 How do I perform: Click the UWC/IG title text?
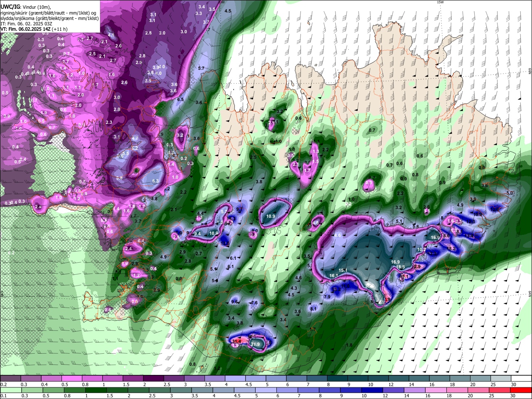pyautogui.click(x=10, y=7)
